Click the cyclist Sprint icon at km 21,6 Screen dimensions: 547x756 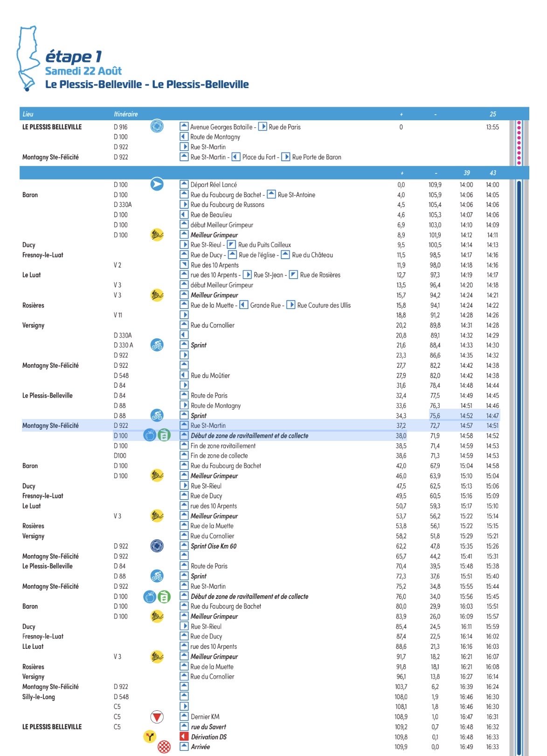157,345
